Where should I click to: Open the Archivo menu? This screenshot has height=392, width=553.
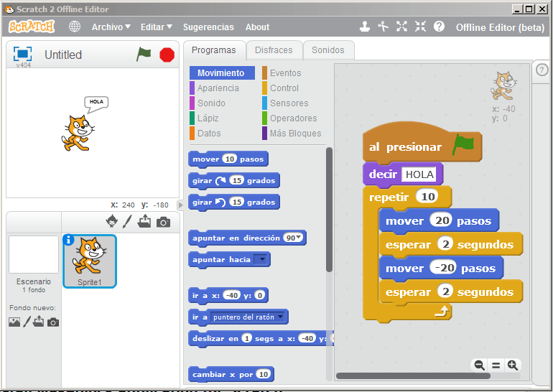(111, 27)
